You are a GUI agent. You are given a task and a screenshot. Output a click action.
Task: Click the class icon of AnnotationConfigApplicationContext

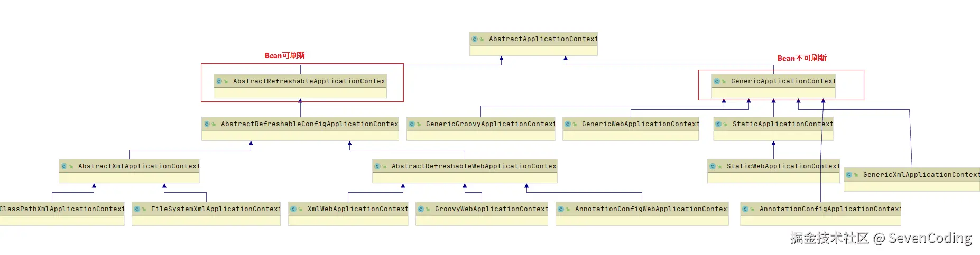(745, 209)
